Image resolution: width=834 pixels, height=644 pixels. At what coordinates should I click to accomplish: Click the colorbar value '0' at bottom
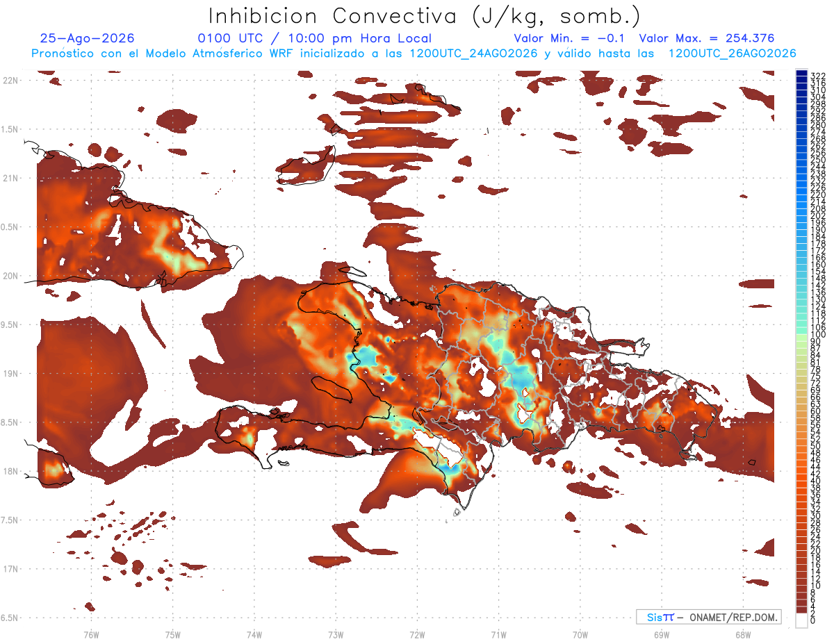pyautogui.click(x=814, y=620)
